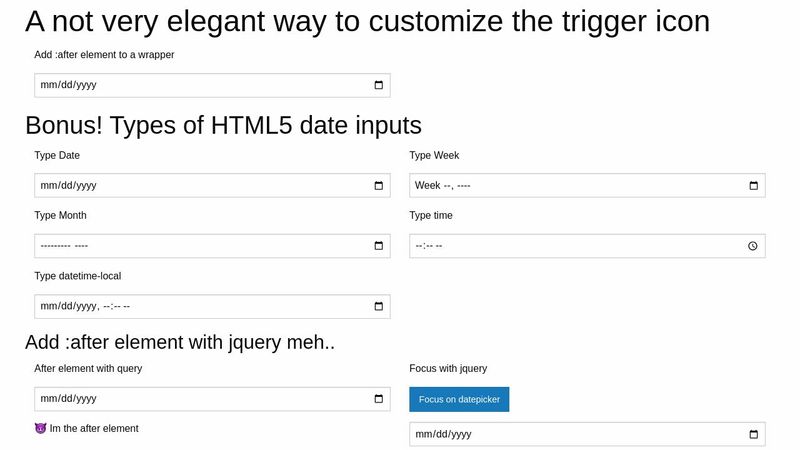Focus the Type Date mm/dd/yyyy input
800x450 pixels.
pyautogui.click(x=212, y=186)
